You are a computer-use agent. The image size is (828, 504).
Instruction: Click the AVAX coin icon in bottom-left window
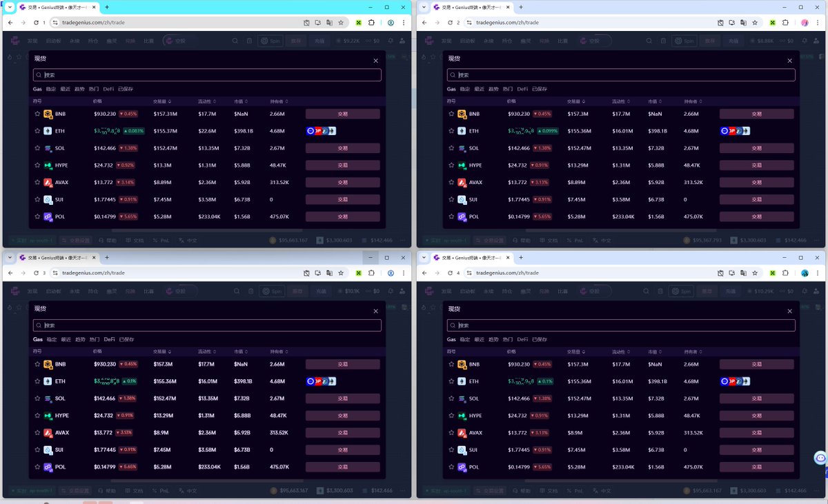[48, 433]
